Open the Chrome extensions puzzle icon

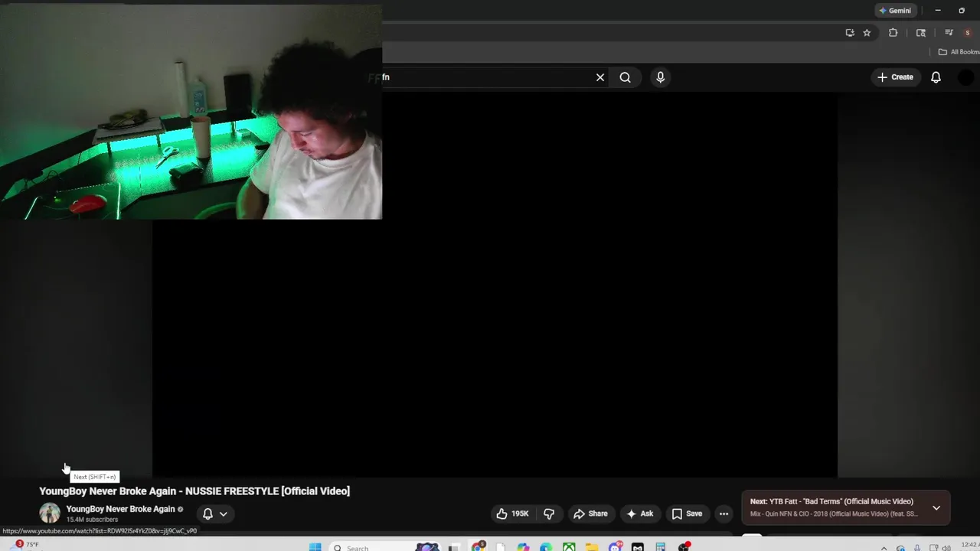pyautogui.click(x=893, y=33)
